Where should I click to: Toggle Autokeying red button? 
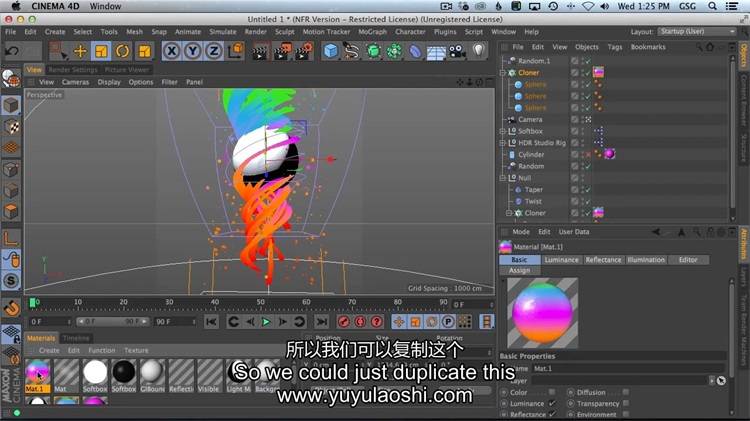pos(360,322)
